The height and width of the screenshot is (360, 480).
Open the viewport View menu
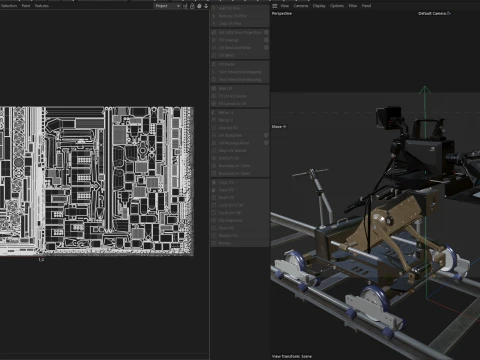285,6
